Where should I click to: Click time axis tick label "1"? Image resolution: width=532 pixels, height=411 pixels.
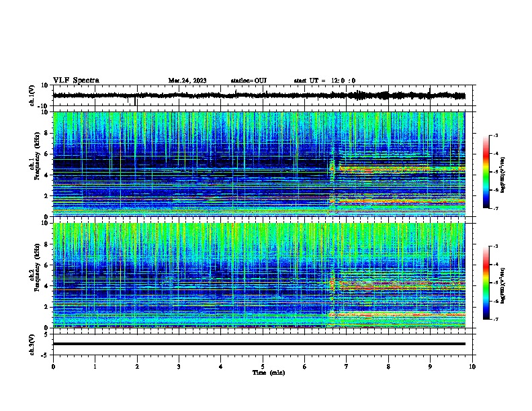pyautogui.click(x=95, y=367)
